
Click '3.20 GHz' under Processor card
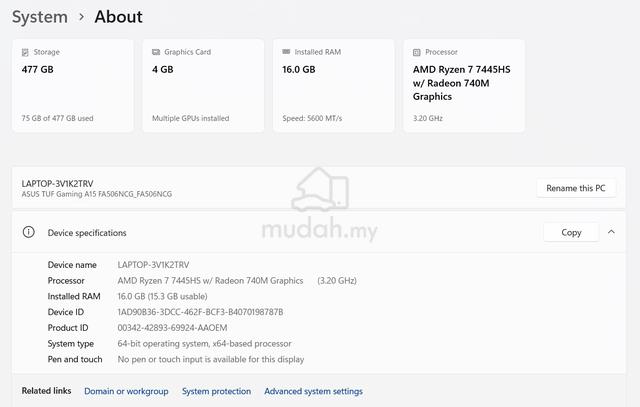[428, 118]
